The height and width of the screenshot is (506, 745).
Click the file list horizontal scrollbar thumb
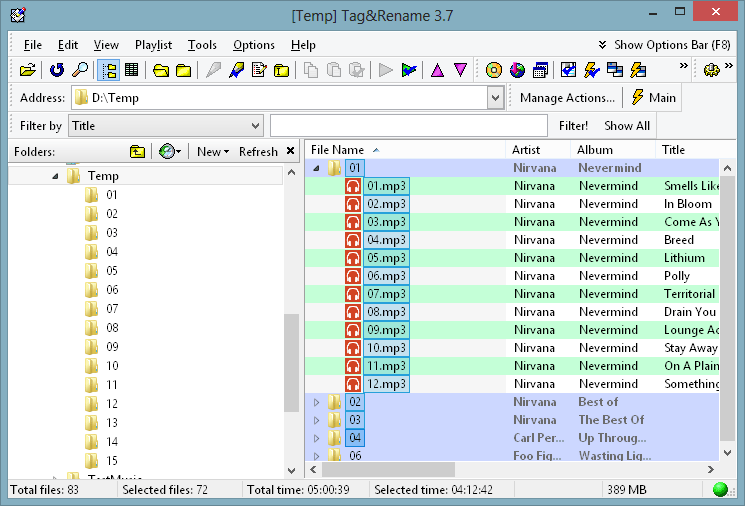388,470
